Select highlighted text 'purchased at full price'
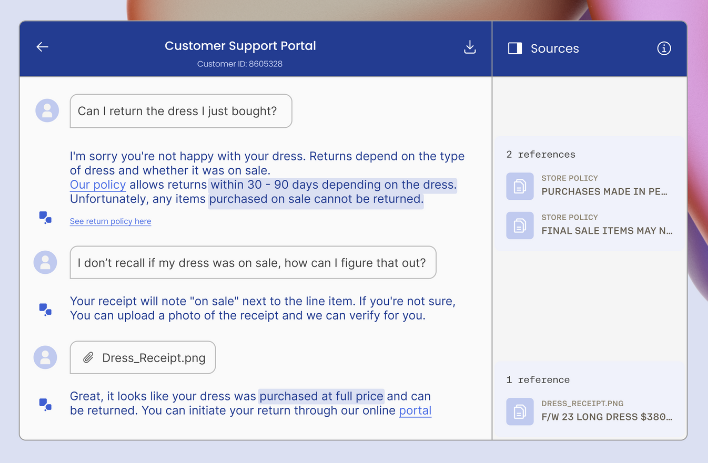The height and width of the screenshot is (463, 708). tap(321, 396)
